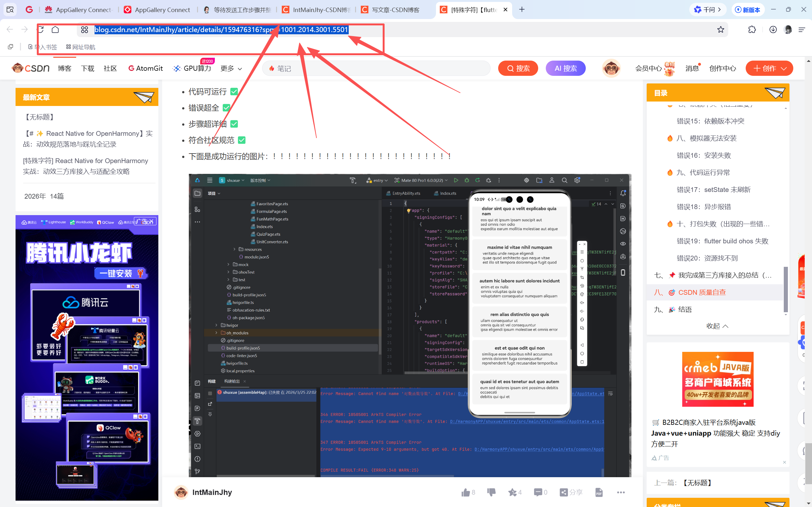812x507 pixels.
Task: Click the AI 搜索 button
Action: [565, 69]
